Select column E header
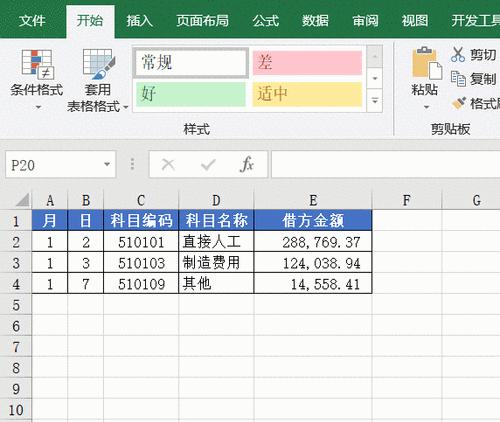 click(x=313, y=200)
